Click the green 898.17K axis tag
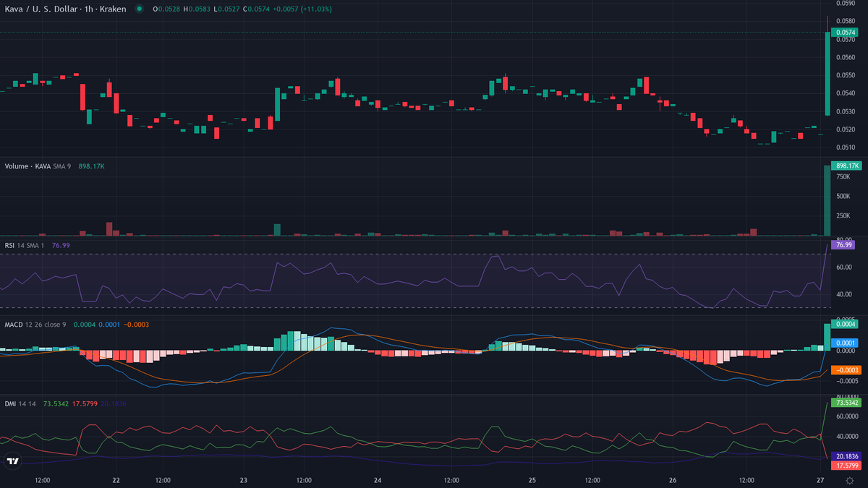This screenshot has height=488, width=868. pos(846,166)
